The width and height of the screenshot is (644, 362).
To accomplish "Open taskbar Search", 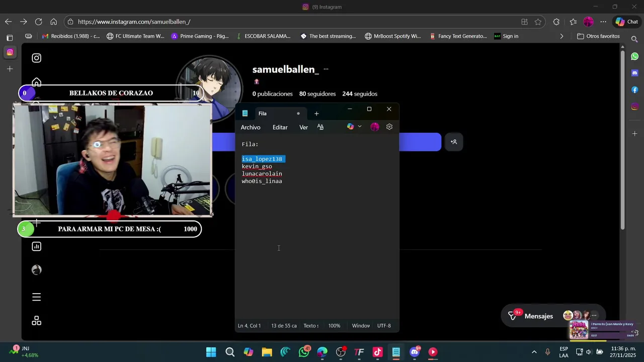I will pos(230,352).
